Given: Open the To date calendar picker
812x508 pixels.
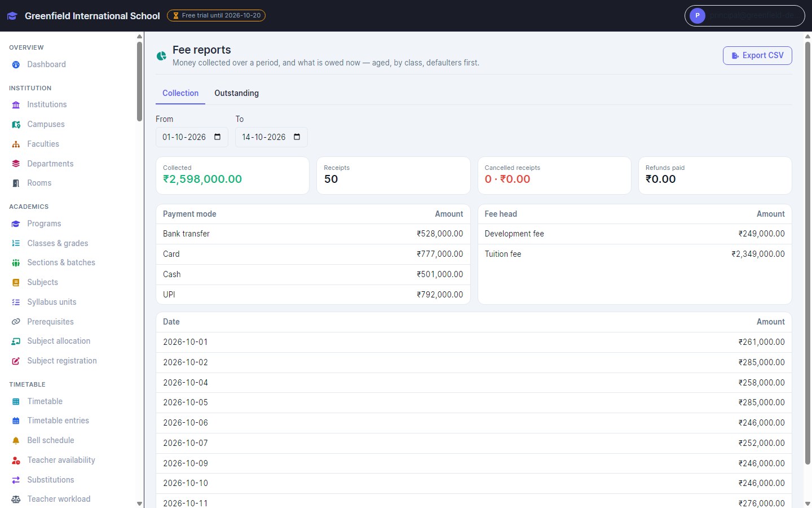Looking at the screenshot, I should tap(297, 137).
